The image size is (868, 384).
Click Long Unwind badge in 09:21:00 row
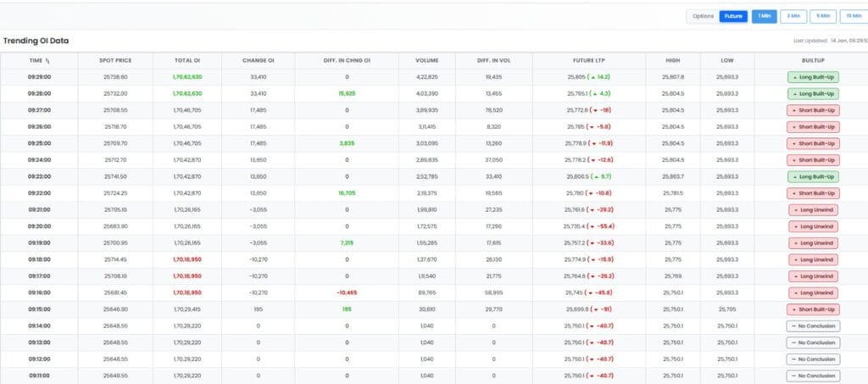pyautogui.click(x=813, y=209)
